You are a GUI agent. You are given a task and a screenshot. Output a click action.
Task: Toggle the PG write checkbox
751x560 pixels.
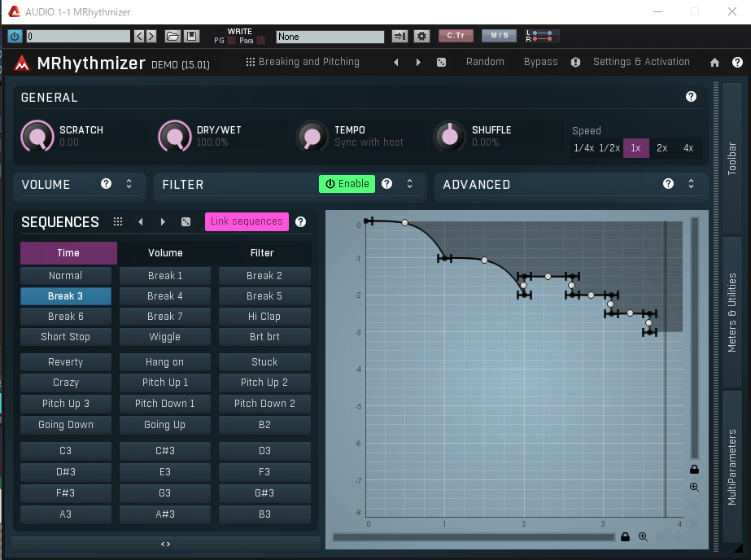click(x=232, y=41)
